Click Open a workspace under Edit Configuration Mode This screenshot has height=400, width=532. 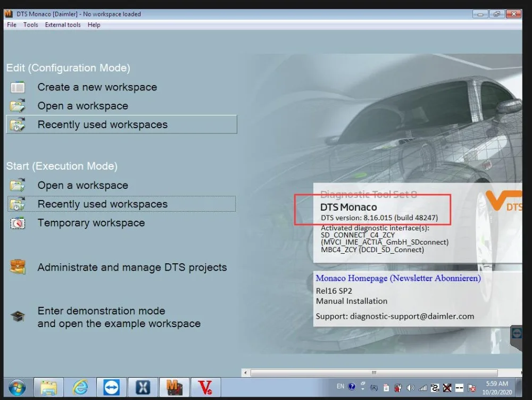83,106
